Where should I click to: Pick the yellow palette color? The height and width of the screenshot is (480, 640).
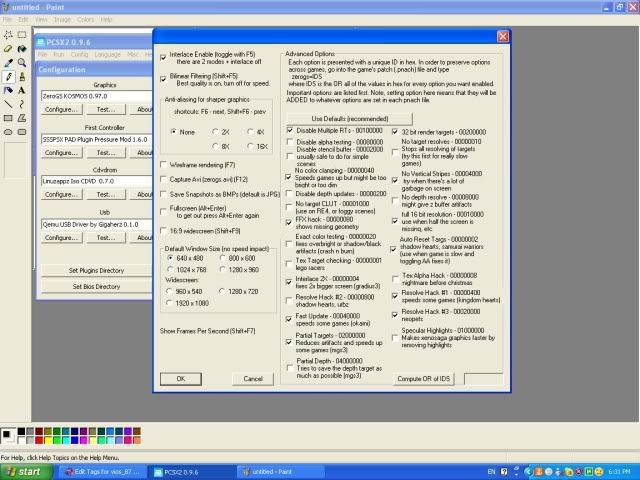pyautogui.click(x=48, y=440)
